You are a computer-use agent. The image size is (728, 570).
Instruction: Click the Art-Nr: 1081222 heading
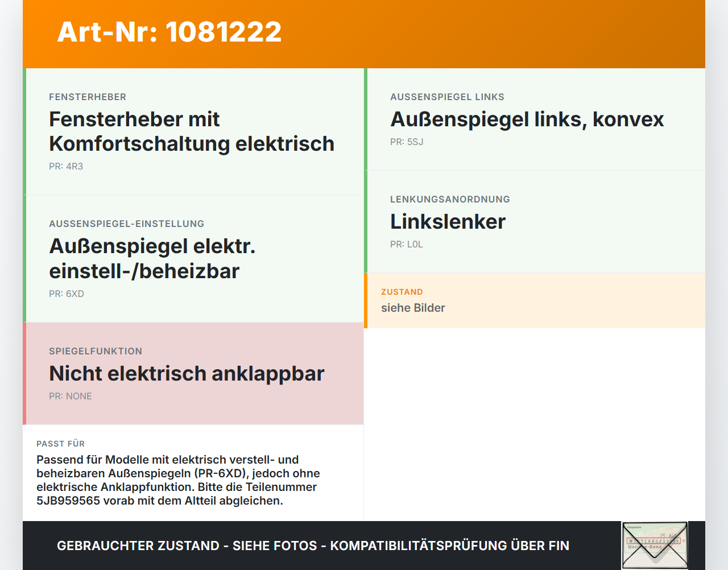169,32
